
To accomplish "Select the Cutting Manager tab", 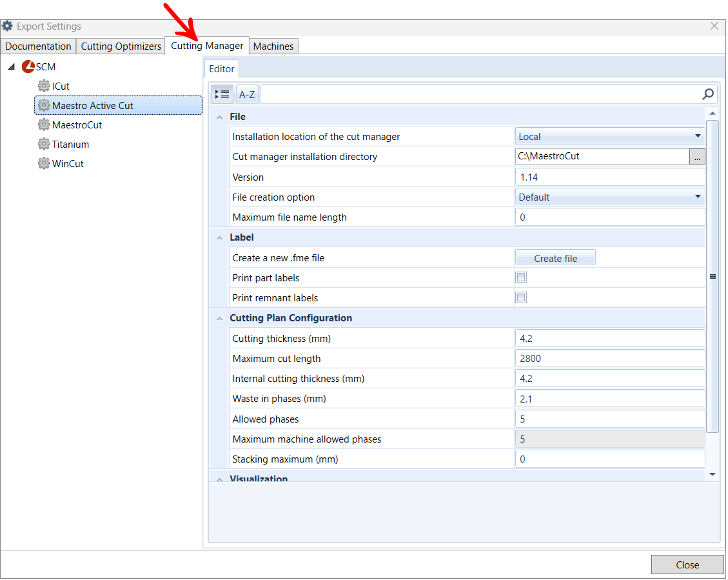I will click(207, 46).
